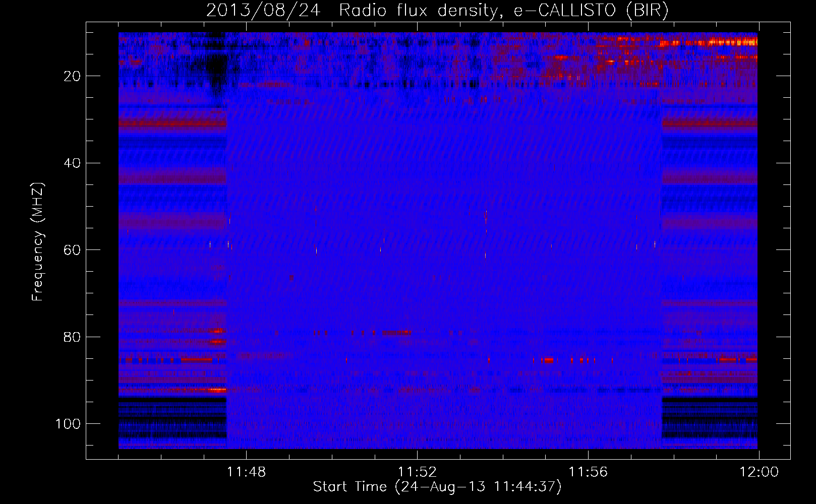Click the 12:00 time tick label
Image resolution: width=816 pixels, height=504 pixels.
pyautogui.click(x=759, y=472)
